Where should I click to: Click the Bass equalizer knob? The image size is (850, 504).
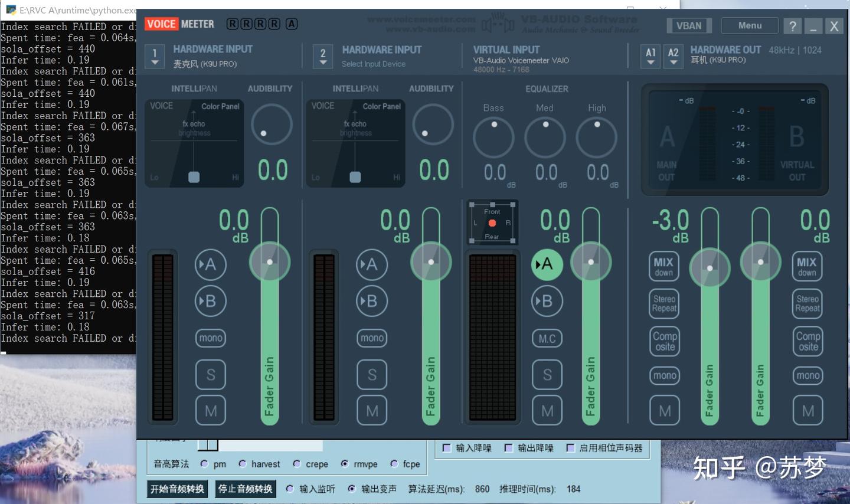click(493, 138)
